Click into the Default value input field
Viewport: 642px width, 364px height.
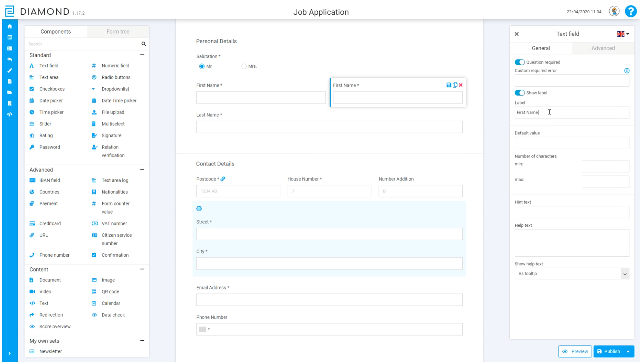pyautogui.click(x=572, y=143)
